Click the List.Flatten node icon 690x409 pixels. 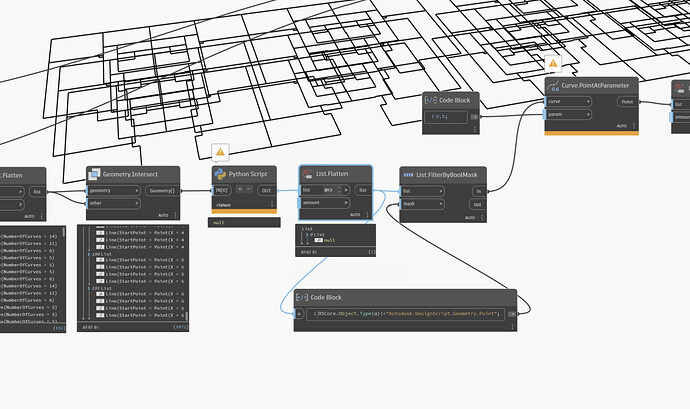tap(307, 174)
